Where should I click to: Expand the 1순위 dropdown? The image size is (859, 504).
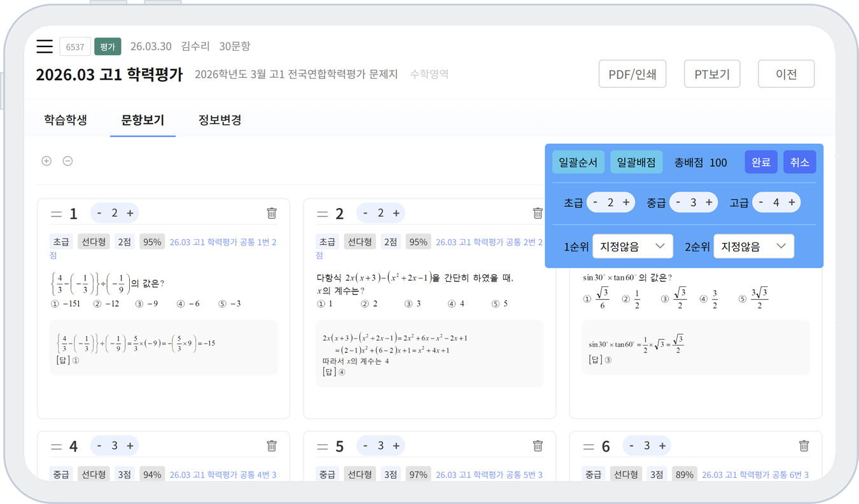632,246
